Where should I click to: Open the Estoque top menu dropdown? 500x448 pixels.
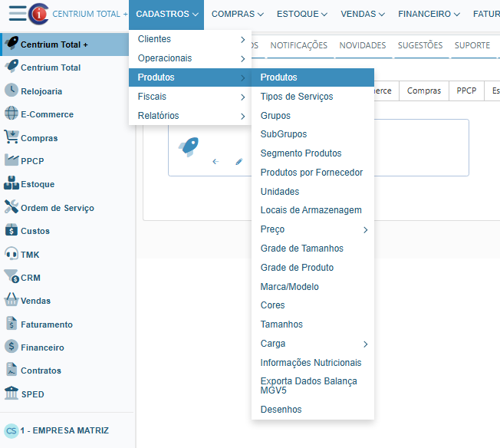pyautogui.click(x=301, y=14)
